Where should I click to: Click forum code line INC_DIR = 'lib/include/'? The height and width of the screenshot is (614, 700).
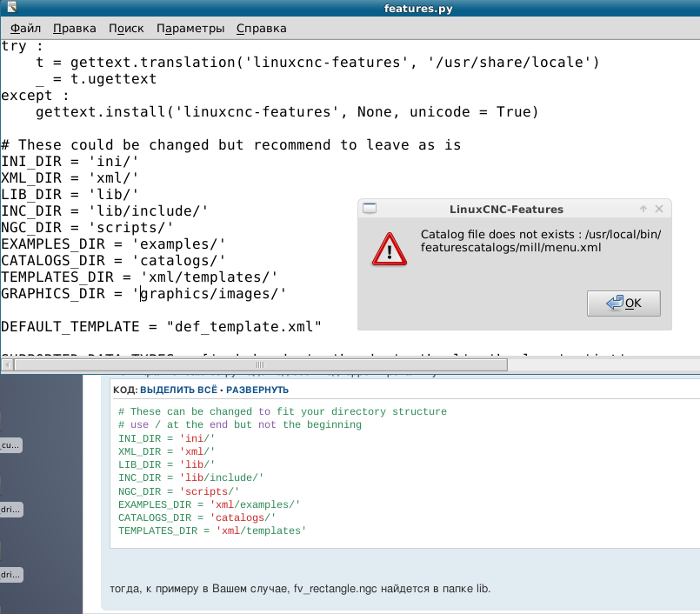pyautogui.click(x=190, y=477)
